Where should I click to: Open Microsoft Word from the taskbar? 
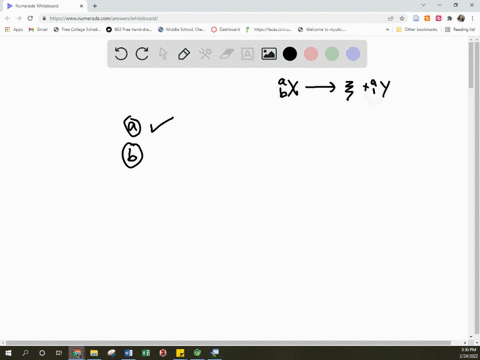[128, 353]
